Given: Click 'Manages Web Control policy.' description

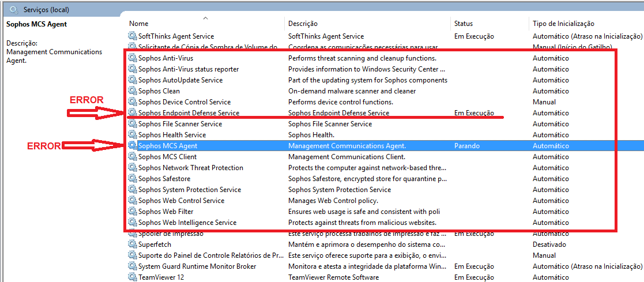Looking at the screenshot, I should (333, 201).
